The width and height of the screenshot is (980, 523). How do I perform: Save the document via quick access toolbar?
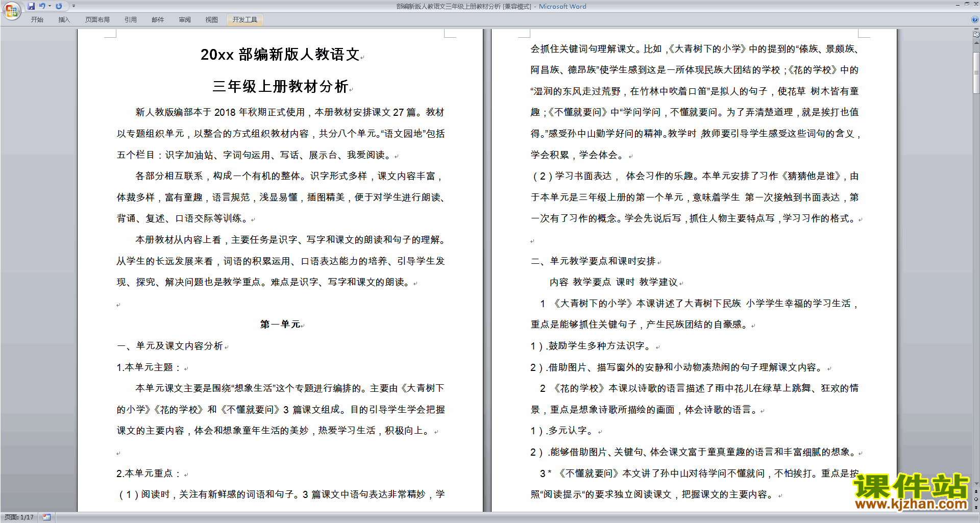[x=31, y=6]
